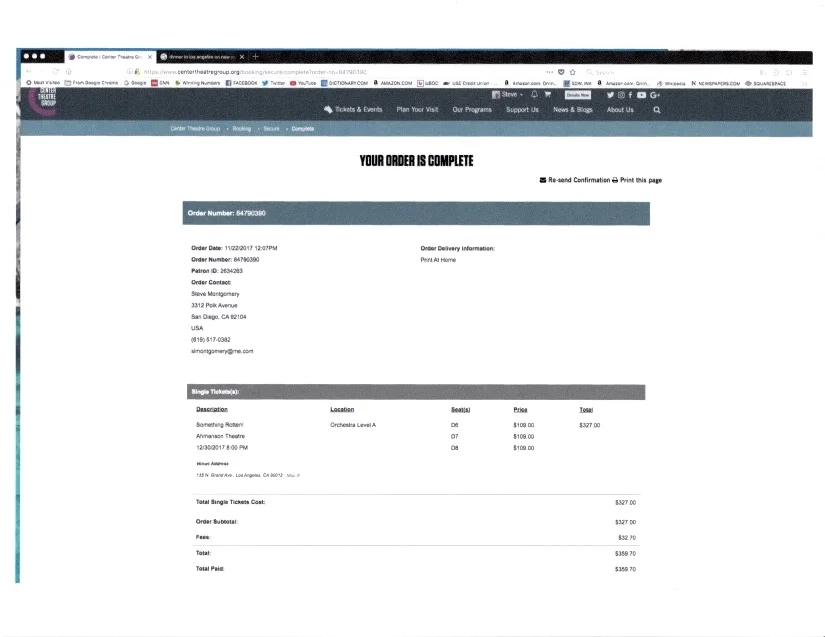
Task: Open the Our Programs menu
Action: (x=472, y=109)
